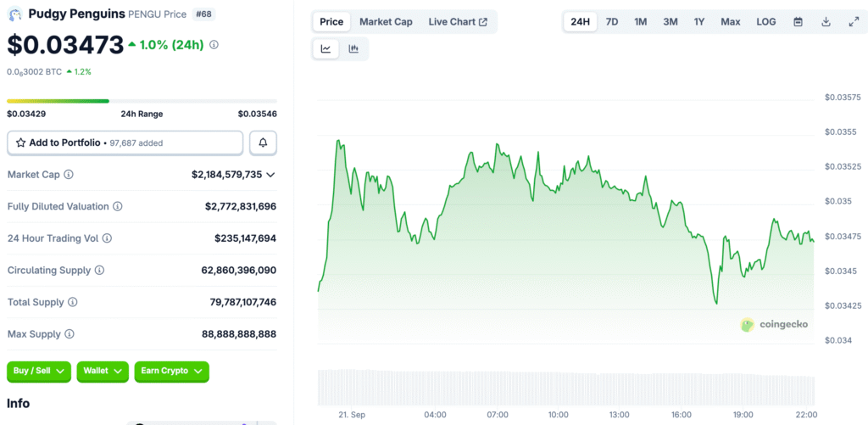Click the price alert bell icon
Viewport: 868px width, 425px height.
[x=263, y=143]
